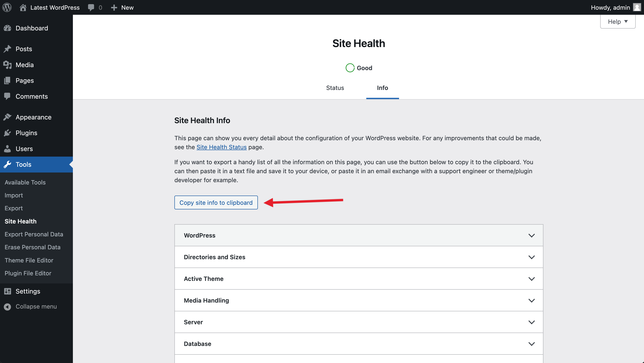This screenshot has width=644, height=363.
Task: Expand the Server section chevron
Action: 531,322
